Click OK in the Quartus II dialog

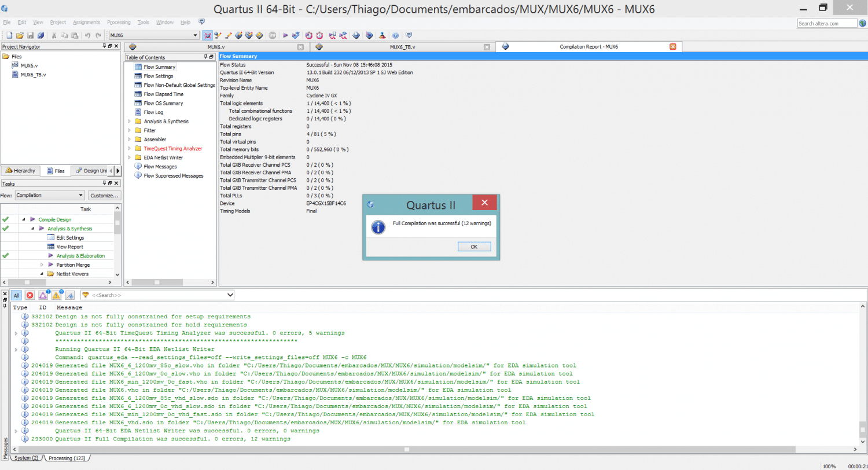click(474, 247)
